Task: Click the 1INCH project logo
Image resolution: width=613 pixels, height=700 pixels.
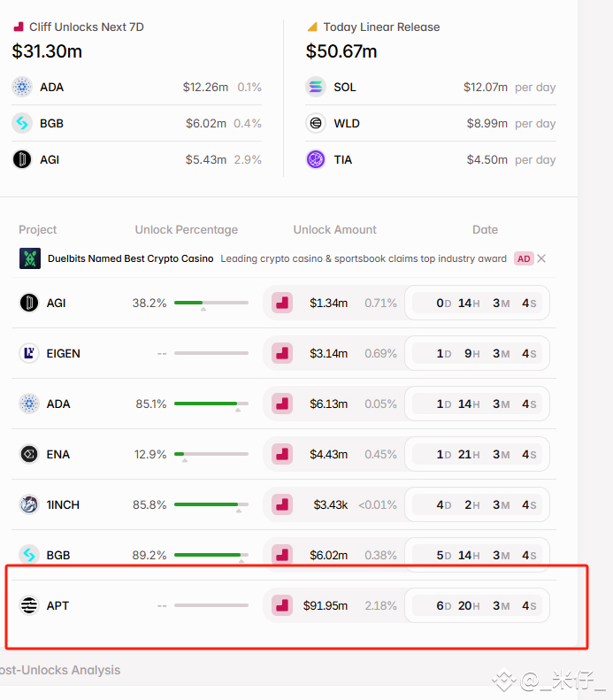Action: click(x=29, y=504)
